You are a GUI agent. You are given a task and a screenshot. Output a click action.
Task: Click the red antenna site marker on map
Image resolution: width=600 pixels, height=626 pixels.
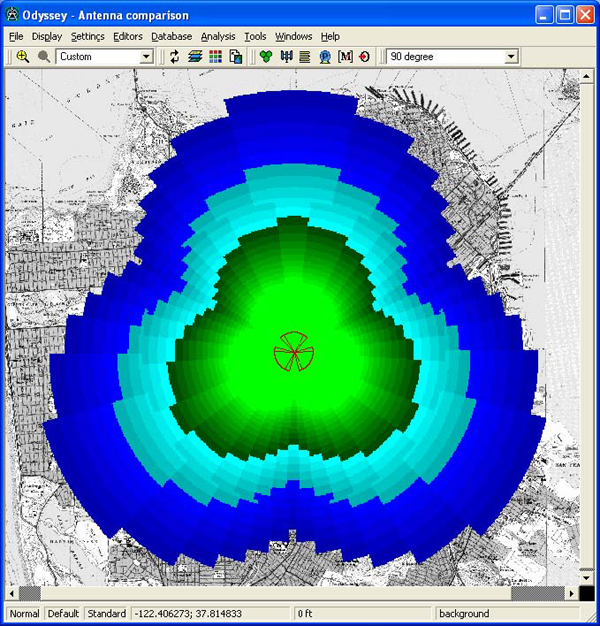point(296,352)
